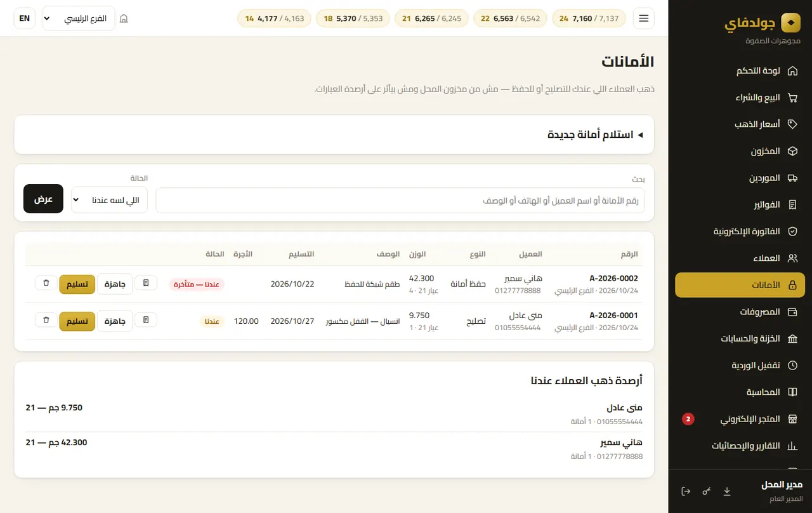Screen dimensions: 812x513
Task: Open لوحة التحكم in sidebar
Action: coord(740,71)
